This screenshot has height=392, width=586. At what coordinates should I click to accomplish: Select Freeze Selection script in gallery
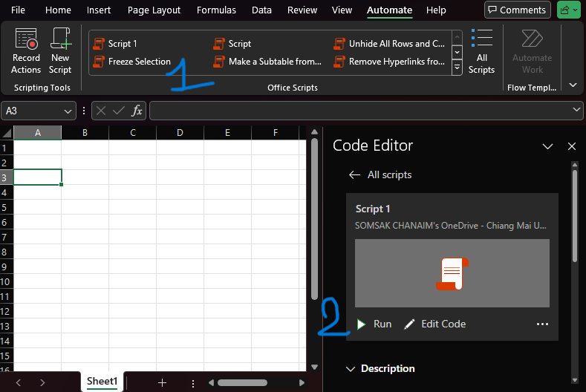[132, 62]
